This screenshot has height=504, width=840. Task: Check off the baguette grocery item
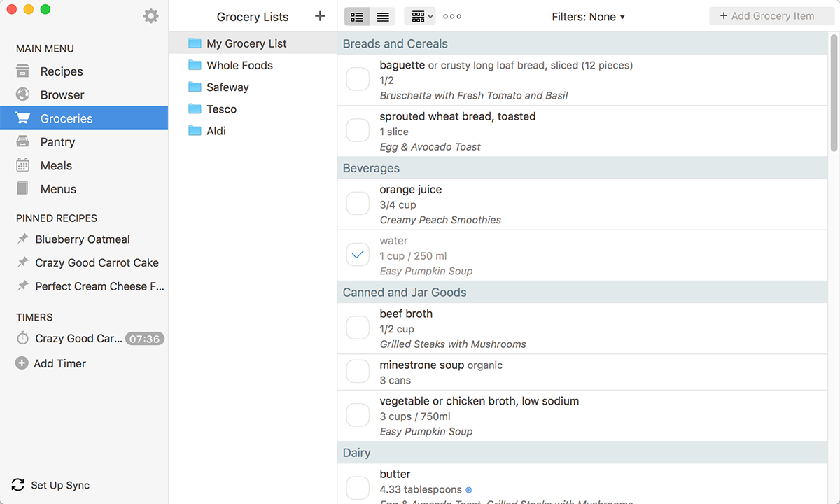point(358,79)
